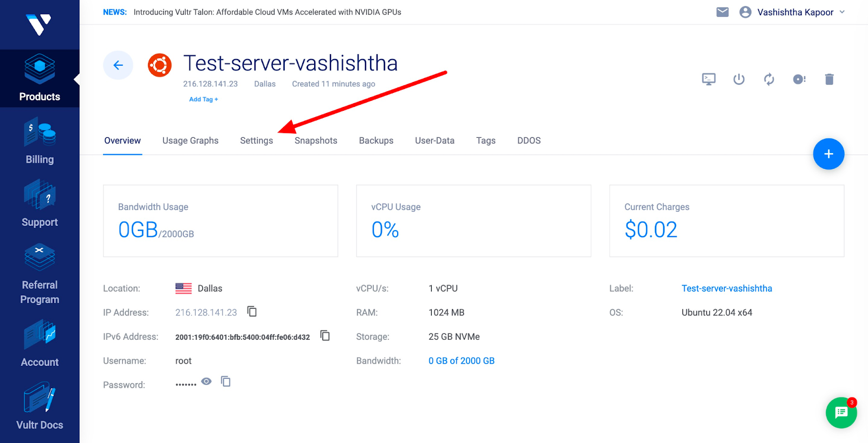Click the user avatar icon beside Vashishtha Kapoor
Screen dimensions: 868x443
(x=745, y=12)
